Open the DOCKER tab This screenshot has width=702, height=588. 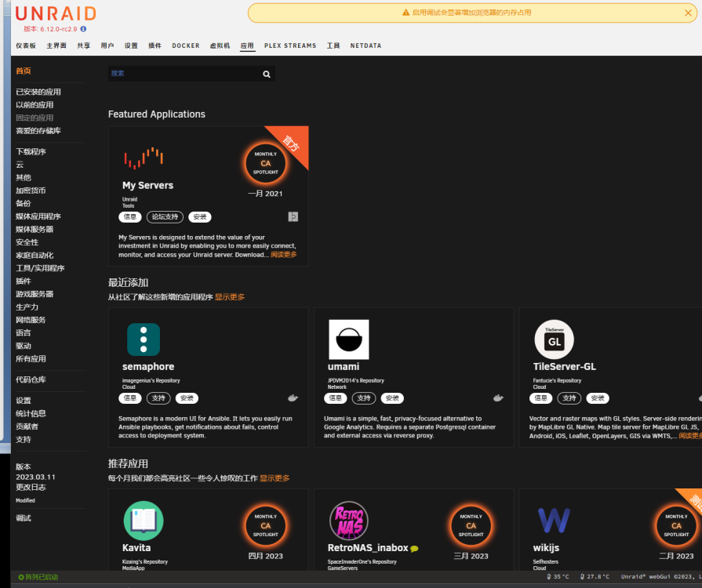[x=186, y=45]
